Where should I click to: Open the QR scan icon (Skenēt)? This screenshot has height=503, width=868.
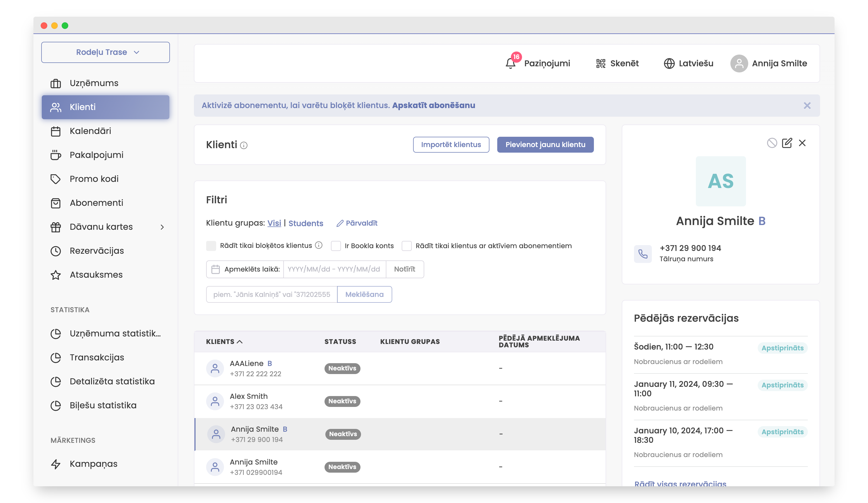pos(600,63)
